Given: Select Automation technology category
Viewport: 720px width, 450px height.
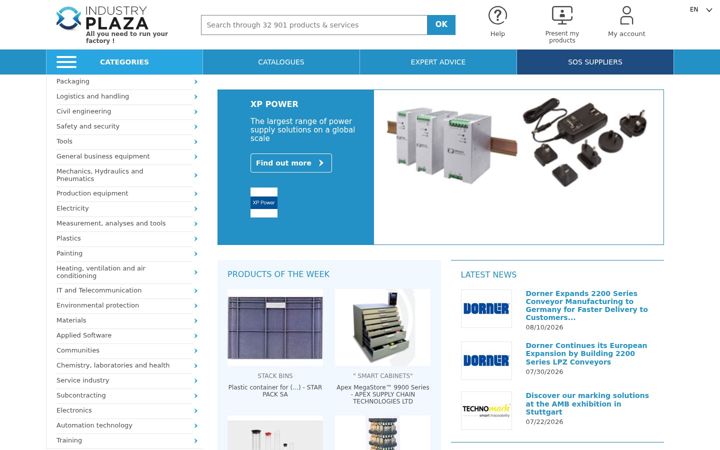Looking at the screenshot, I should point(94,425).
